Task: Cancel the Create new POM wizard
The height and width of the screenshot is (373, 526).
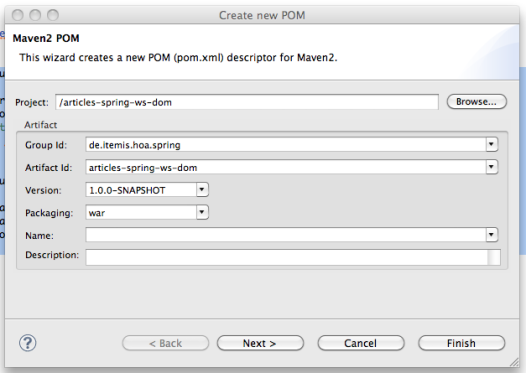Action: click(x=361, y=343)
